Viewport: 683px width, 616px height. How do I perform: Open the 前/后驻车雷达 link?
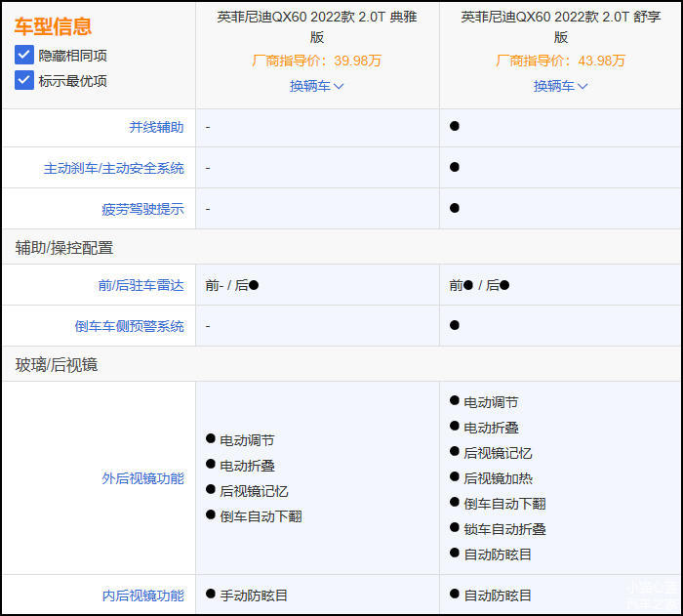[141, 285]
